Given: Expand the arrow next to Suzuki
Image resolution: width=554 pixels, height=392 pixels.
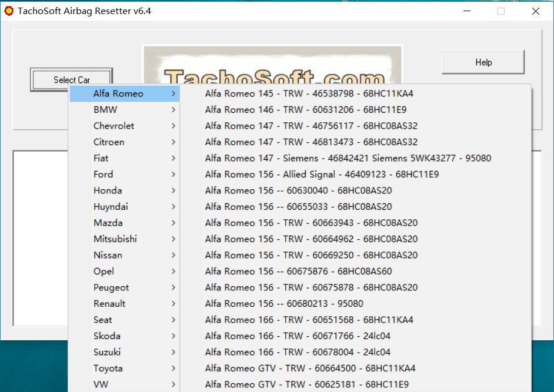Looking at the screenshot, I should point(173,352).
